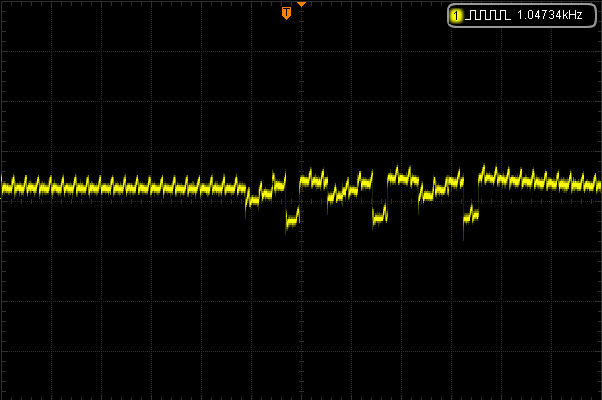Screen dimensions: 602x400
Task: Click the waveform step just before first dip
Action: (x=278, y=183)
